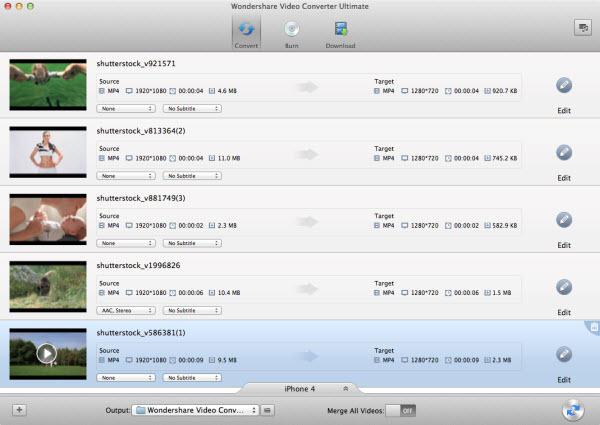The height and width of the screenshot is (425, 600).
Task: Open audio track dropdown for shutterstock_v921571
Action: pos(126,109)
